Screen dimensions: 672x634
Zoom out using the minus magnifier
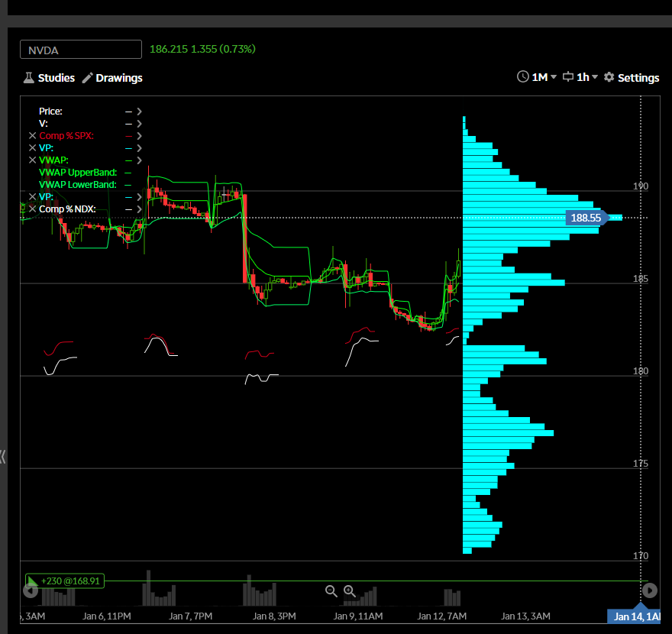pyautogui.click(x=331, y=590)
